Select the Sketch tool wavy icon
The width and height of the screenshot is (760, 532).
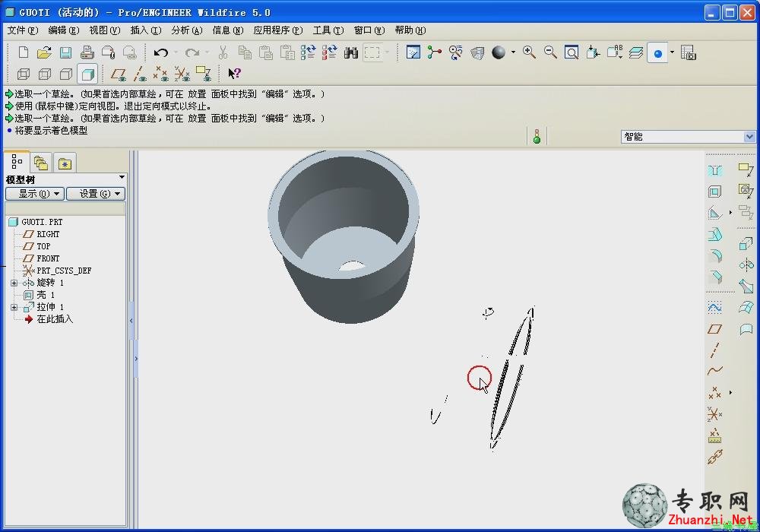pos(715,307)
